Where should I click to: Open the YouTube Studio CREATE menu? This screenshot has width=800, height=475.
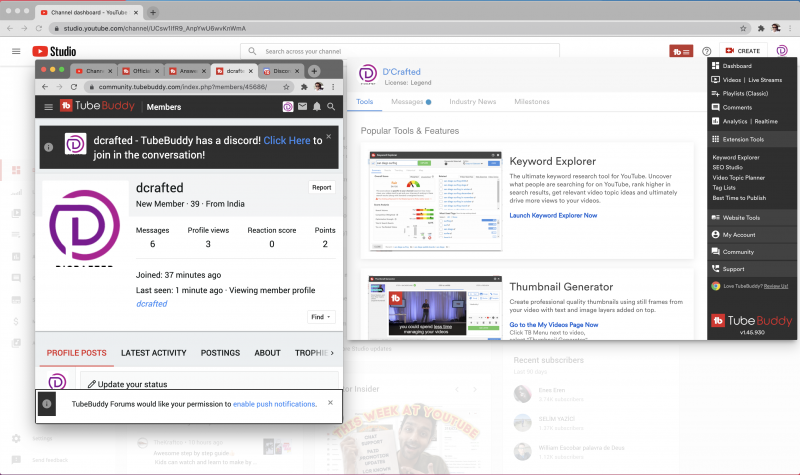742,51
